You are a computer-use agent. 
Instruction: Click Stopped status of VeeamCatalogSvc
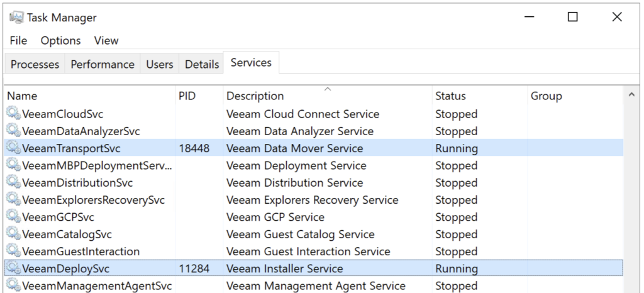tap(457, 235)
